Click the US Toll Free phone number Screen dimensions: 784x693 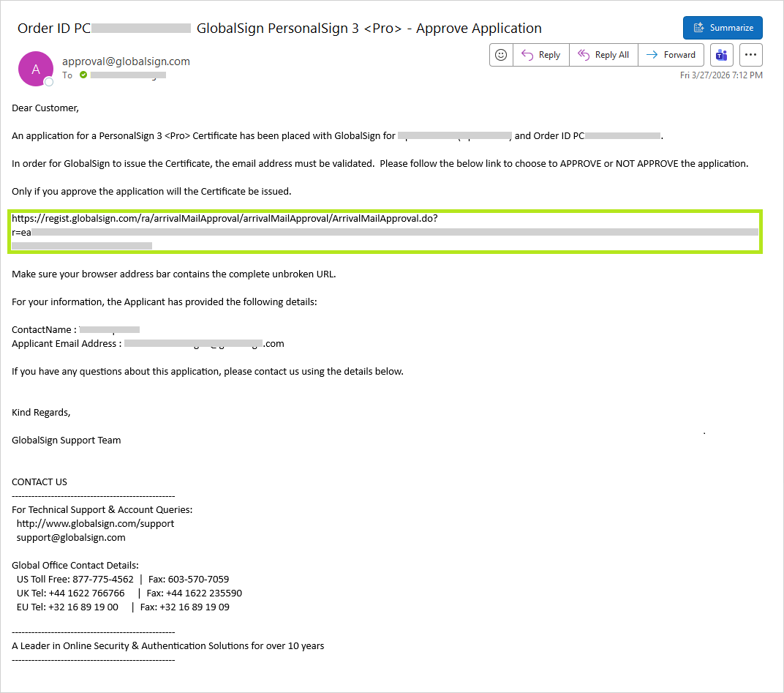(103, 579)
